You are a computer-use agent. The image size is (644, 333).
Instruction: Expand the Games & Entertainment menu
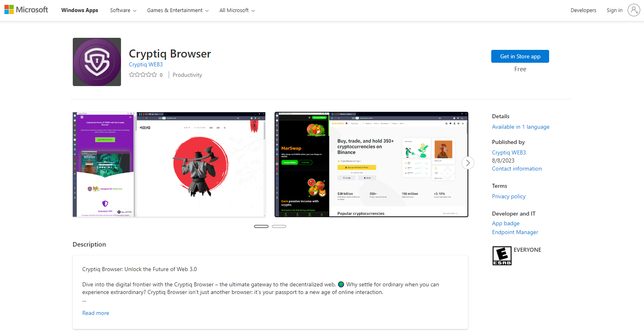(178, 10)
